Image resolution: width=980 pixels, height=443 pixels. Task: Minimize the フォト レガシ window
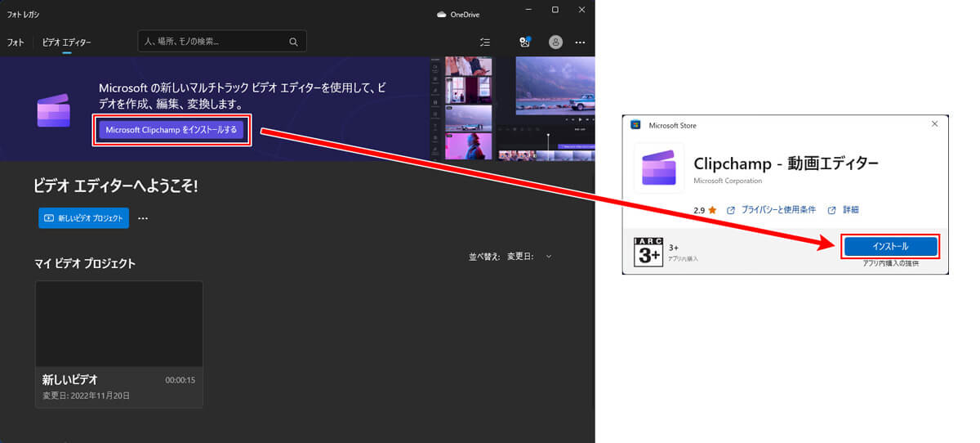pos(529,9)
